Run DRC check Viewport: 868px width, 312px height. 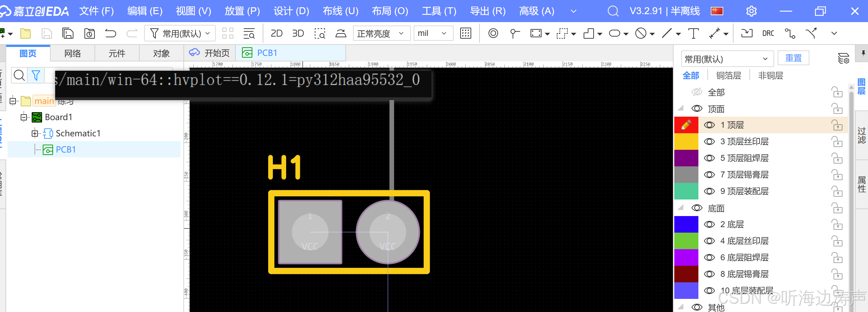click(x=768, y=33)
